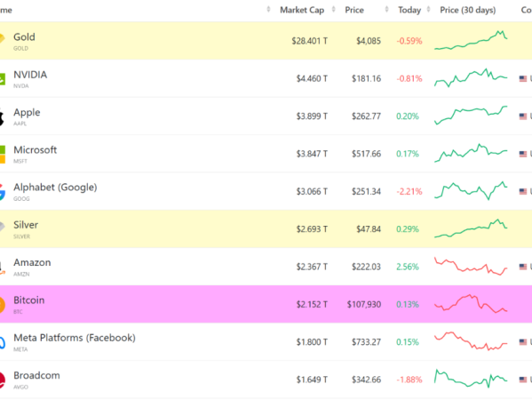Click the US flag in NVIDIA row
The image size is (532, 400).
pos(523,79)
